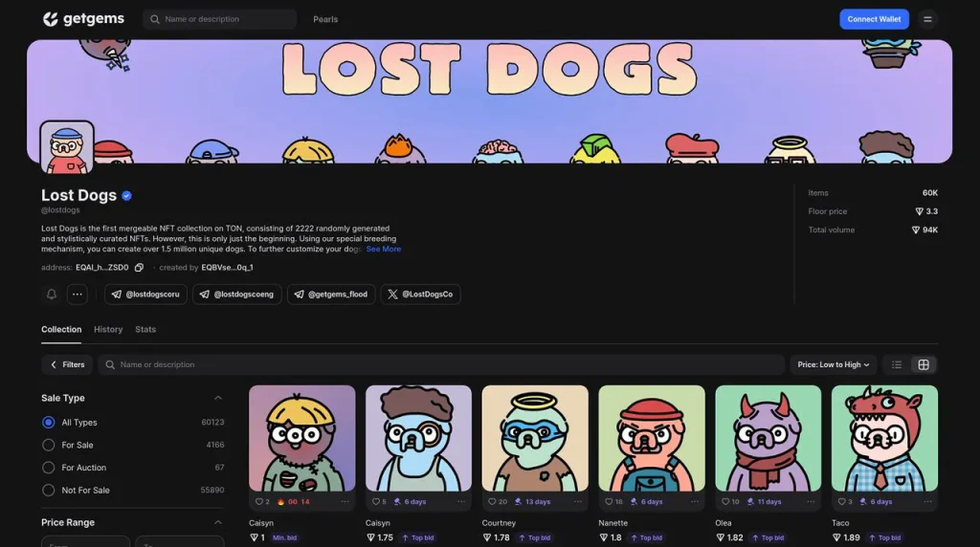Image resolution: width=980 pixels, height=547 pixels.
Task: Switch to History tab
Action: click(x=108, y=329)
